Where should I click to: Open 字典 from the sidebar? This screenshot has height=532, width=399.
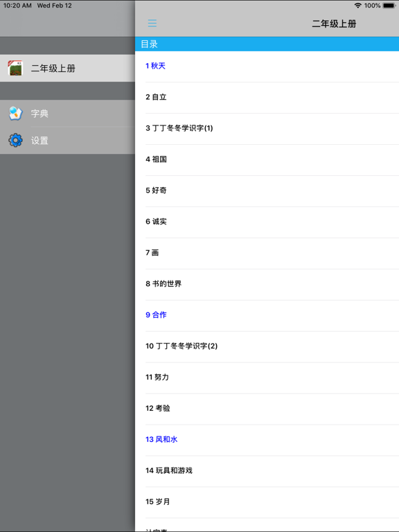[x=67, y=114]
